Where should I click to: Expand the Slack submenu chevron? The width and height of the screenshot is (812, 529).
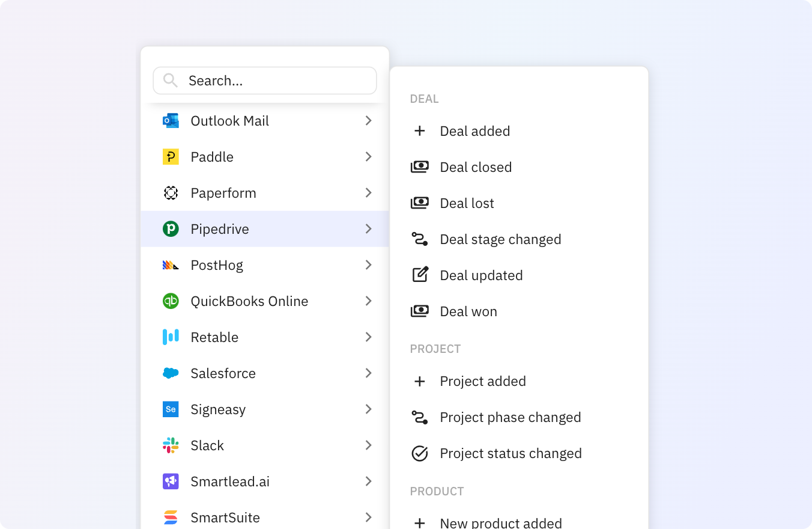click(x=368, y=445)
